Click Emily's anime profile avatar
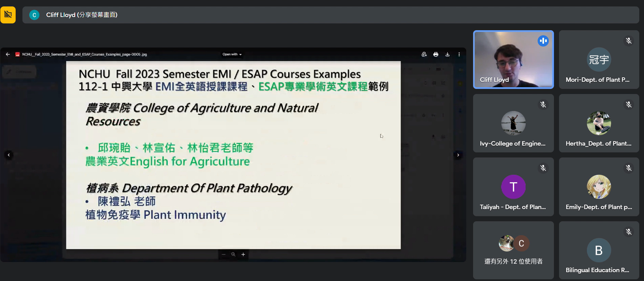This screenshot has width=644, height=281. (599, 187)
